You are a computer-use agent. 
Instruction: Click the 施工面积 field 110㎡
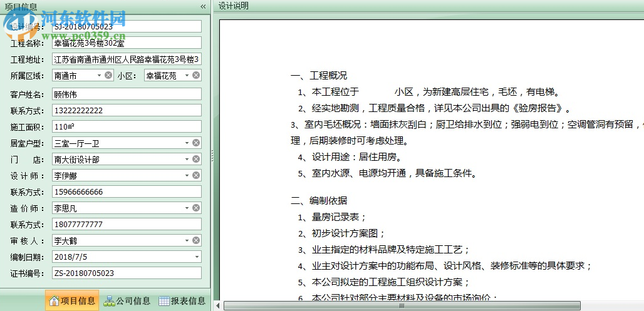[x=127, y=127]
